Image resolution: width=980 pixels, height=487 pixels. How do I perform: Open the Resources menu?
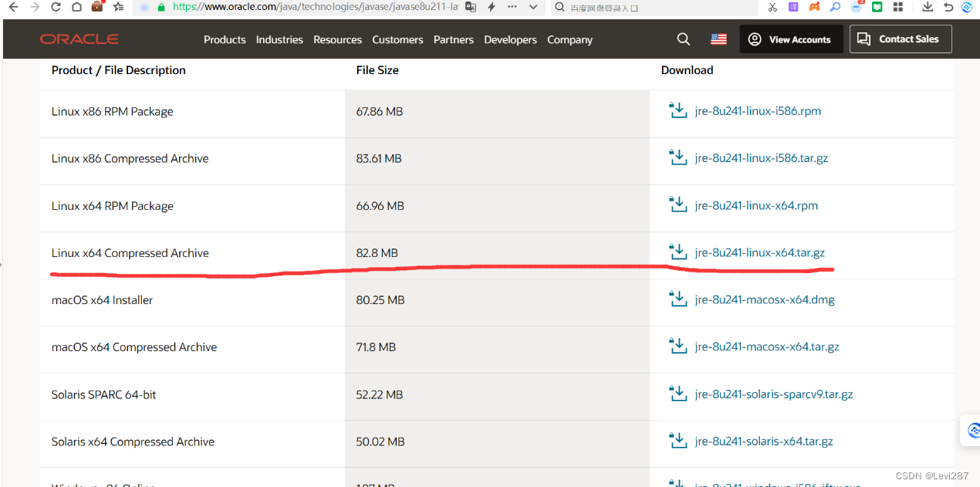[337, 39]
